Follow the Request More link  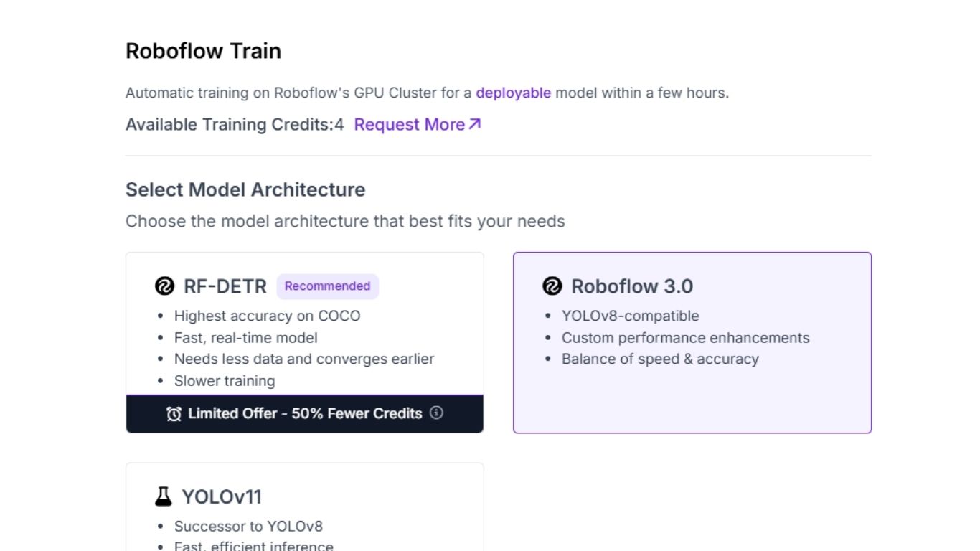(x=409, y=124)
